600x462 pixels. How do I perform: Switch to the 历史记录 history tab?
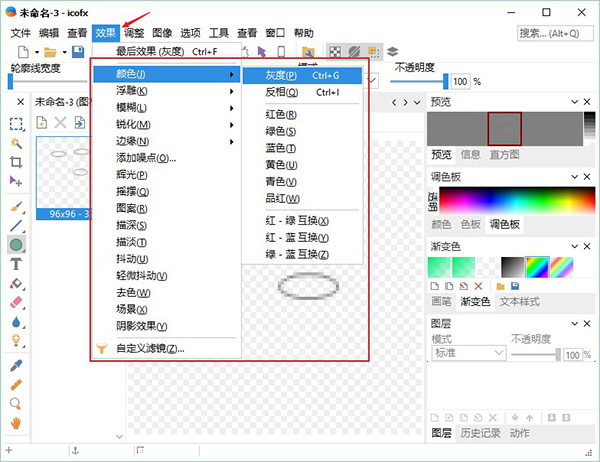coord(482,433)
